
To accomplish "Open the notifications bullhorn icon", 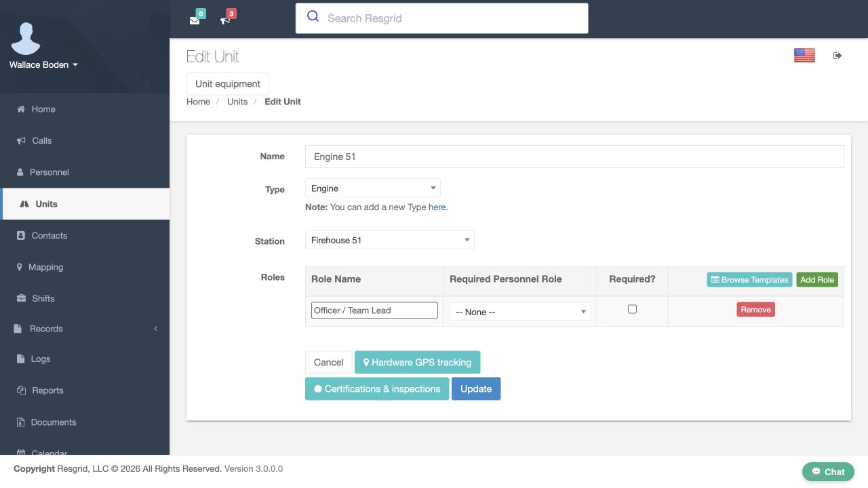I will (x=225, y=20).
